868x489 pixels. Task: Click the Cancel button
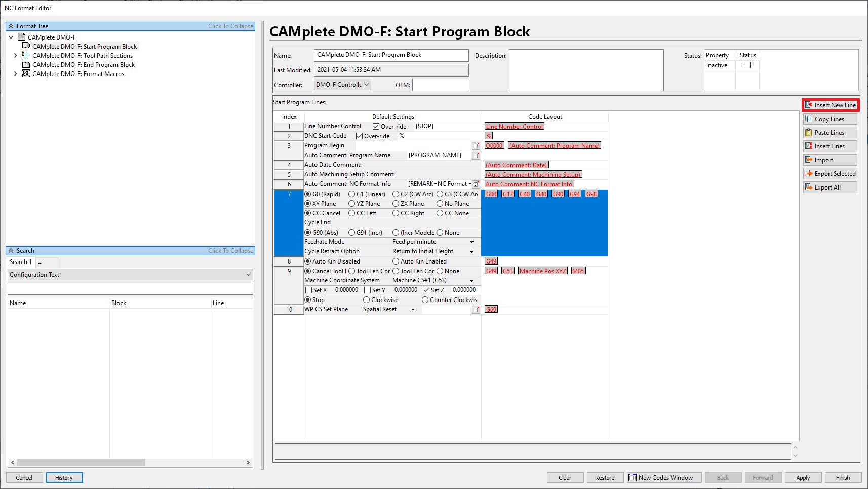click(24, 478)
